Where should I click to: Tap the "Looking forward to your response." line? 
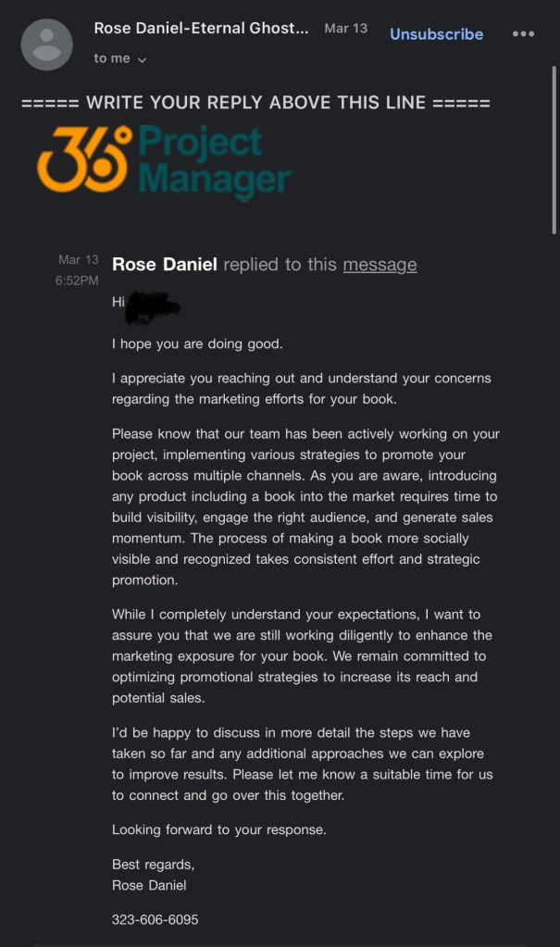coord(219,829)
